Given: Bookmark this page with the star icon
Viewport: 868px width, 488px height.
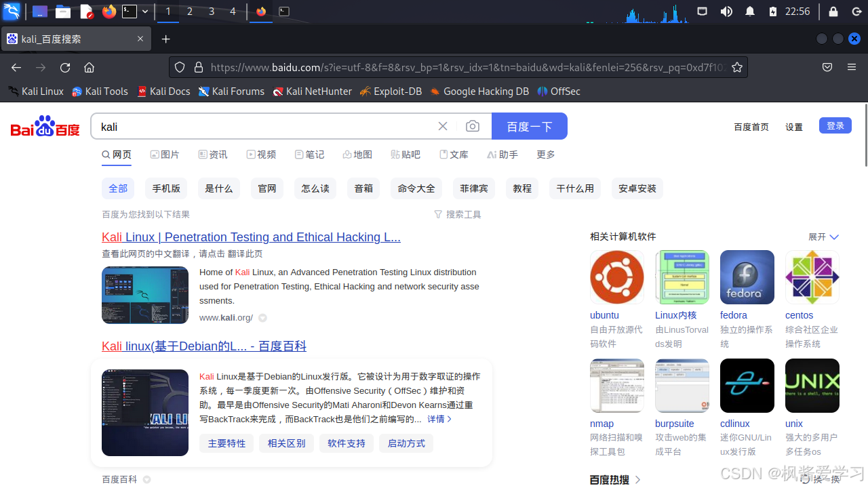Looking at the screenshot, I should (737, 67).
